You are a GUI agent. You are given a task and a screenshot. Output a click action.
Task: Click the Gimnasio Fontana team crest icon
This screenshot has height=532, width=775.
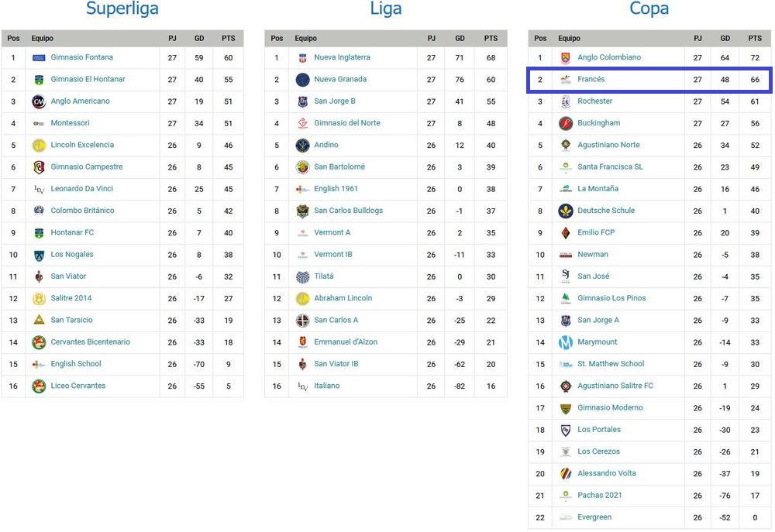[39, 57]
